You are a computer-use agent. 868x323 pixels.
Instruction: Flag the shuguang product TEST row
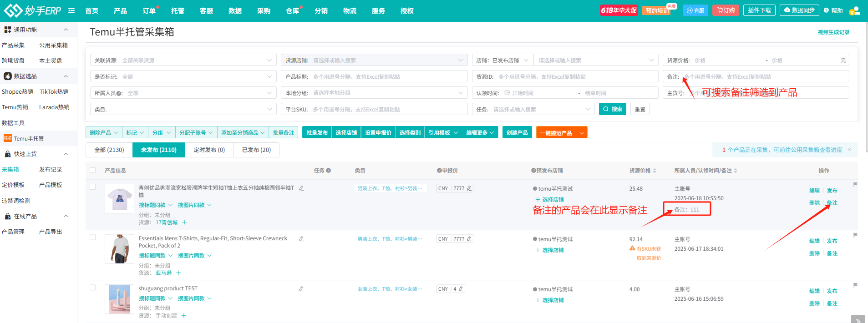[855, 285]
